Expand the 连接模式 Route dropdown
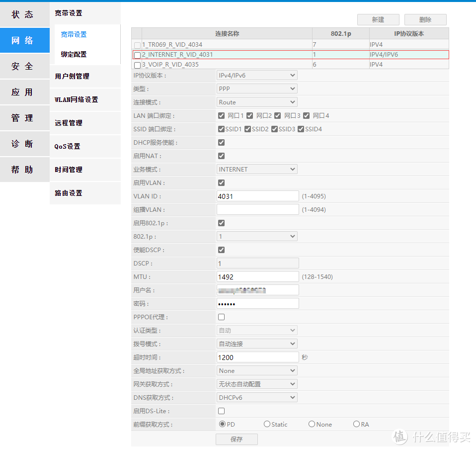Screen dimensions: 476x450 coord(257,102)
